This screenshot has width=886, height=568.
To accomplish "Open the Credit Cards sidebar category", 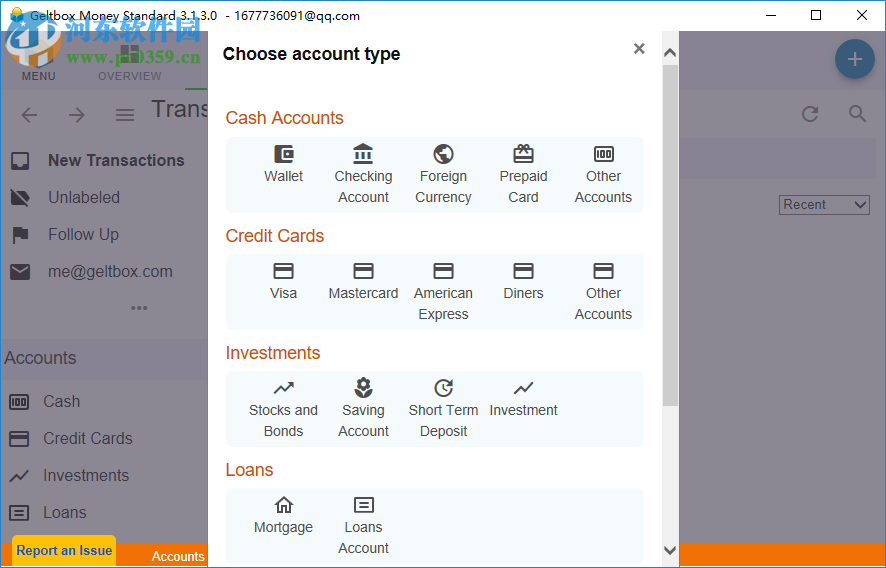I will 87,439.
